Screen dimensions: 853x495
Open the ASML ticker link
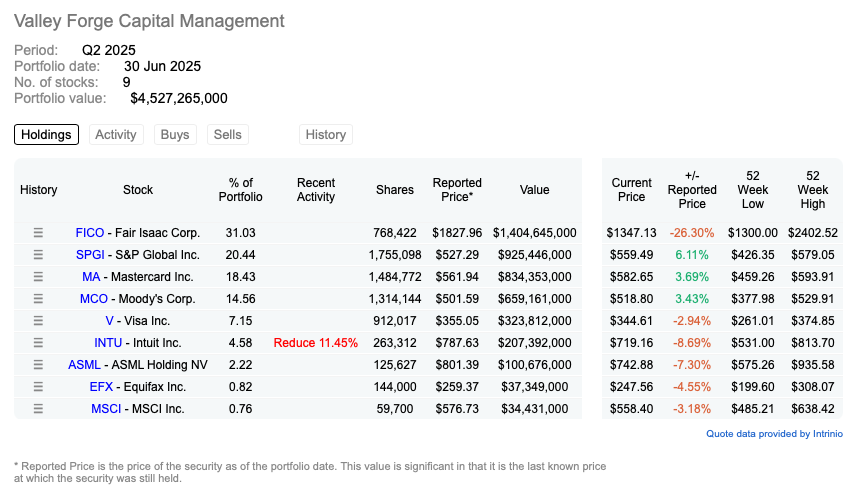click(84, 365)
